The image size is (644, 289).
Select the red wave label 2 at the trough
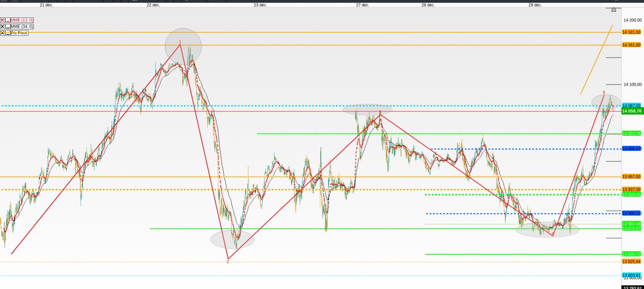[228, 262]
